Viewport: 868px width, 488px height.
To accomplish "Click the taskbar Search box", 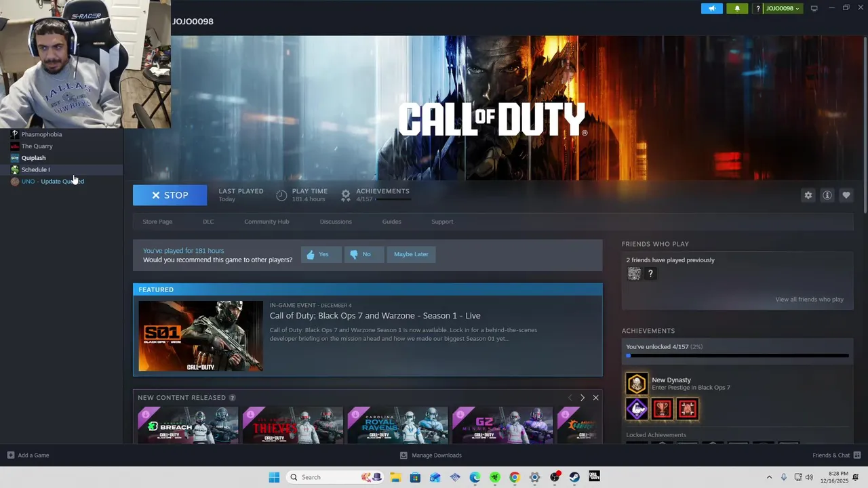I will tap(334, 477).
